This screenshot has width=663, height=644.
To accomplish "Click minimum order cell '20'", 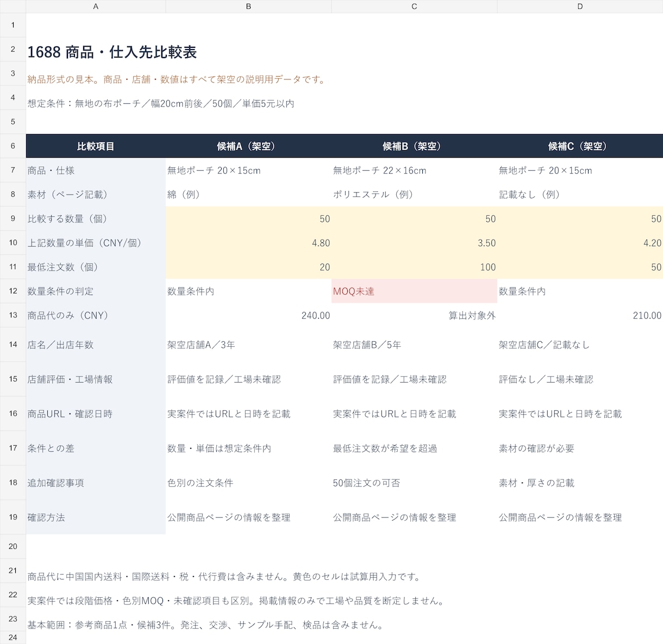I will tap(248, 267).
